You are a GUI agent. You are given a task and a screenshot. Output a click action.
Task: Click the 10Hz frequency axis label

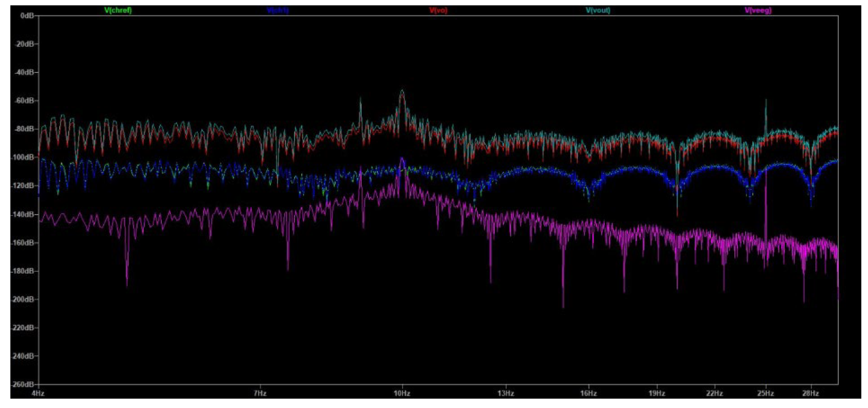pos(402,394)
